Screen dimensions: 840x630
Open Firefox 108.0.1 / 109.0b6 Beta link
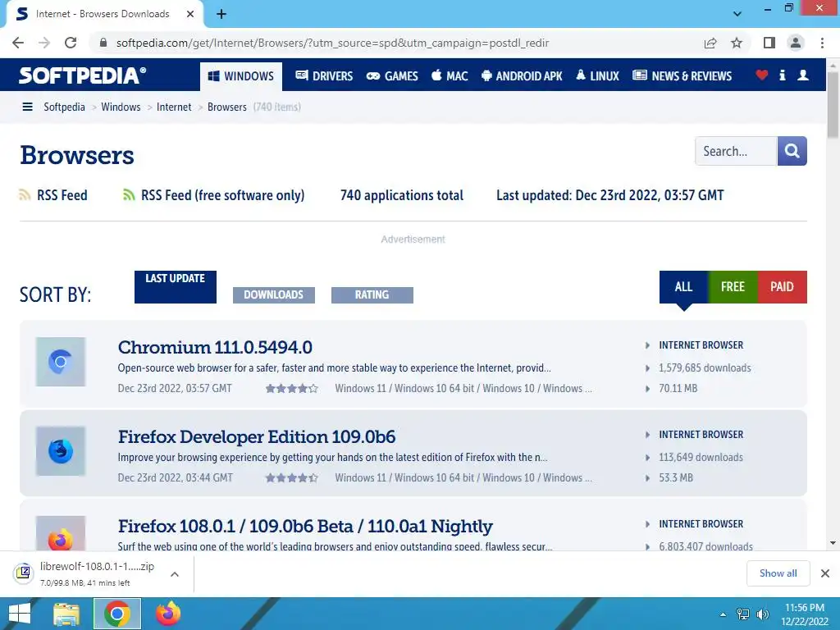[x=305, y=526]
